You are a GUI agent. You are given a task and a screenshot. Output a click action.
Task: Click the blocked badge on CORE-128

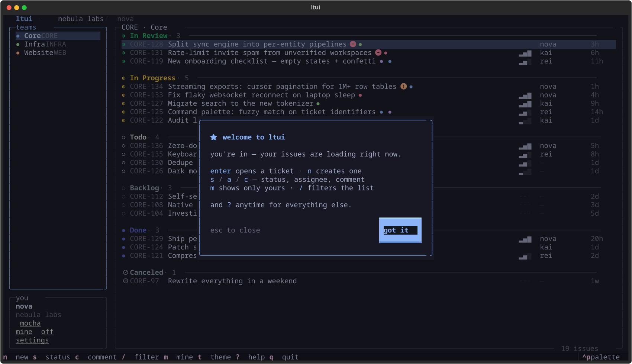[x=353, y=44]
